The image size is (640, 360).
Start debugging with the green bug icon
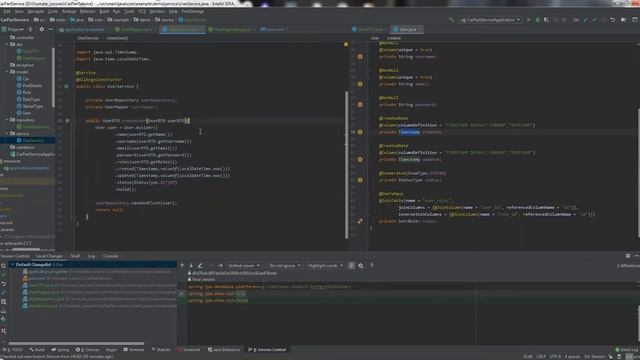pyautogui.click(x=538, y=20)
